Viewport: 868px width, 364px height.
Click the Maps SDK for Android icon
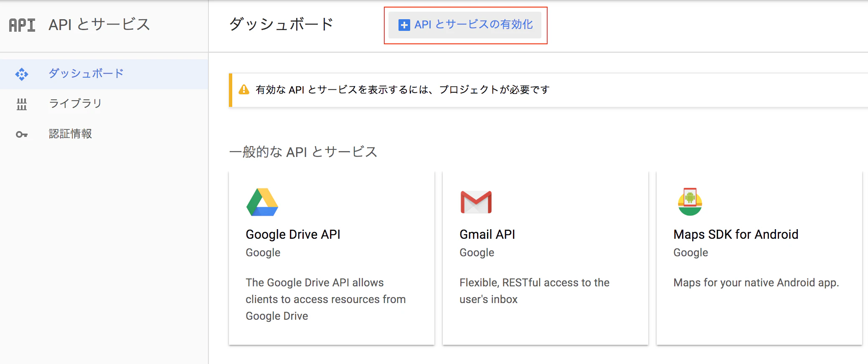click(690, 202)
